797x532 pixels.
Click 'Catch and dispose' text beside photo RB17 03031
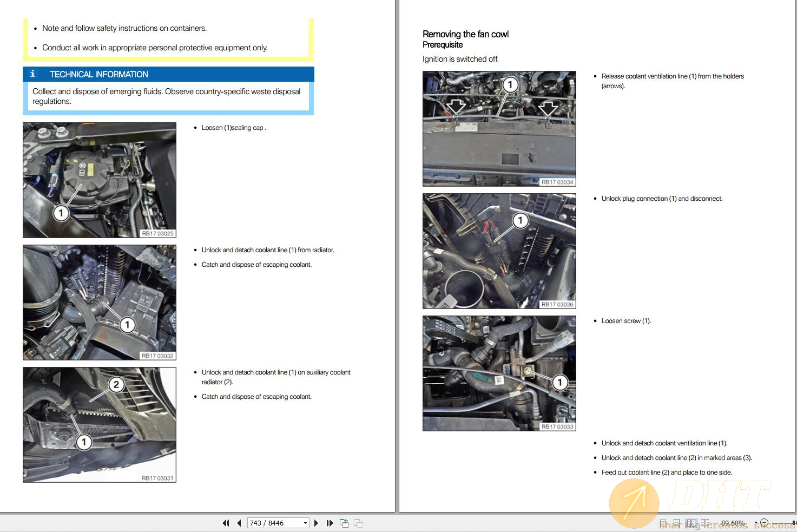click(256, 397)
